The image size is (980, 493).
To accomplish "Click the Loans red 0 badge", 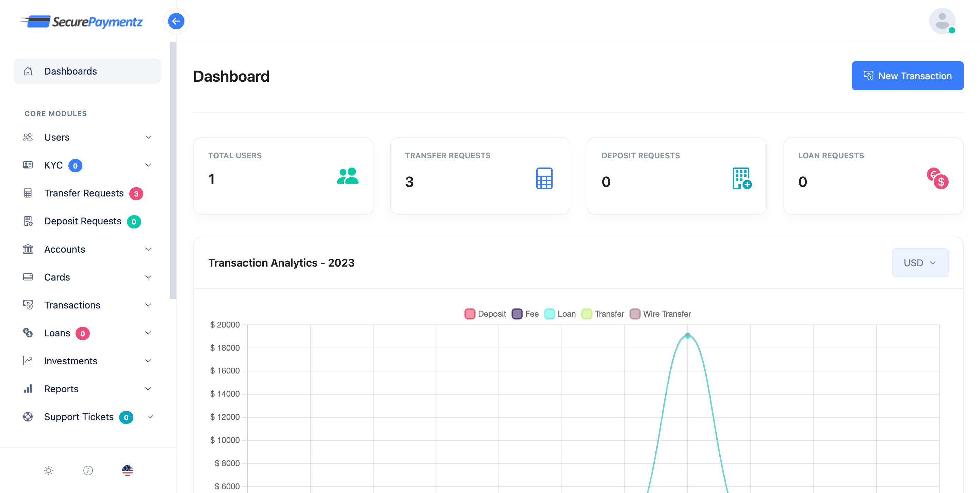I will pos(83,333).
